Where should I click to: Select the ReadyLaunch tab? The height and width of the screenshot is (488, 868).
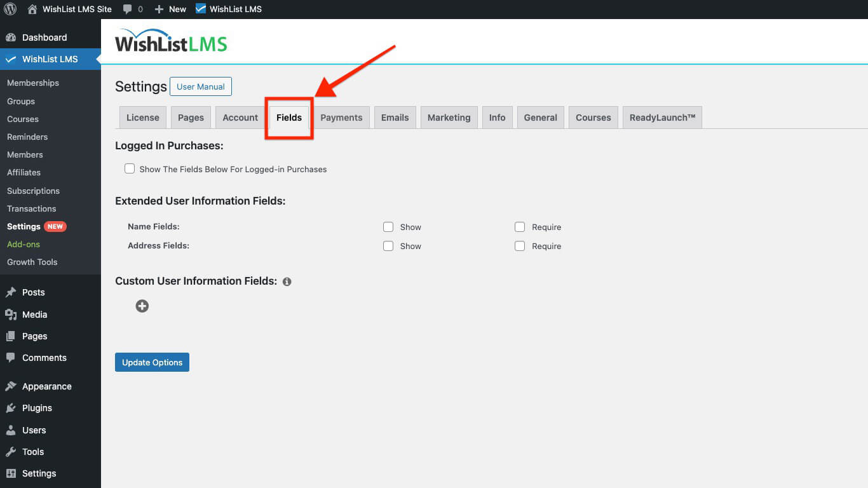click(662, 117)
